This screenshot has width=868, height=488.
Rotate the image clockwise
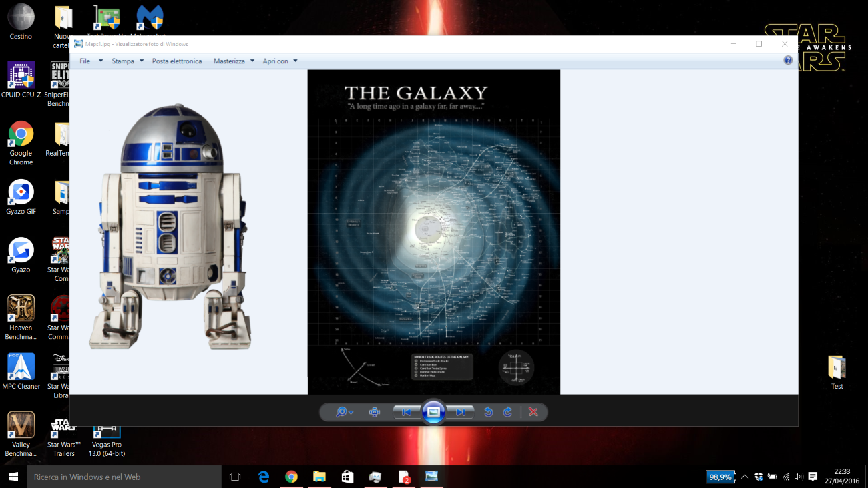507,412
